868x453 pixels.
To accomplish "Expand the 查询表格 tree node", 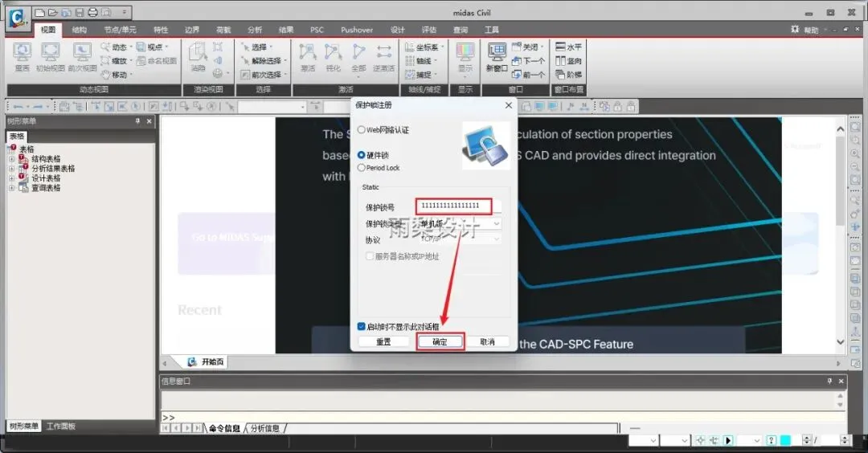I will tap(11, 188).
